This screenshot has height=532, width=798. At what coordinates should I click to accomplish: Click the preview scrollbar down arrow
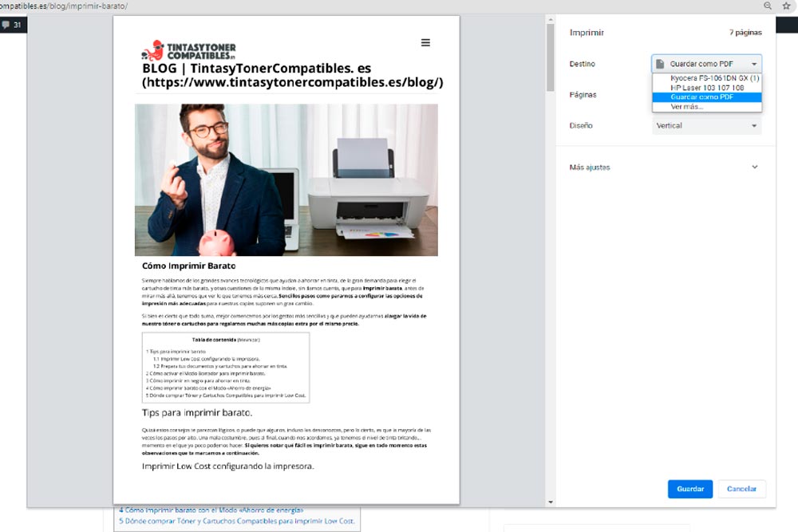click(550, 502)
